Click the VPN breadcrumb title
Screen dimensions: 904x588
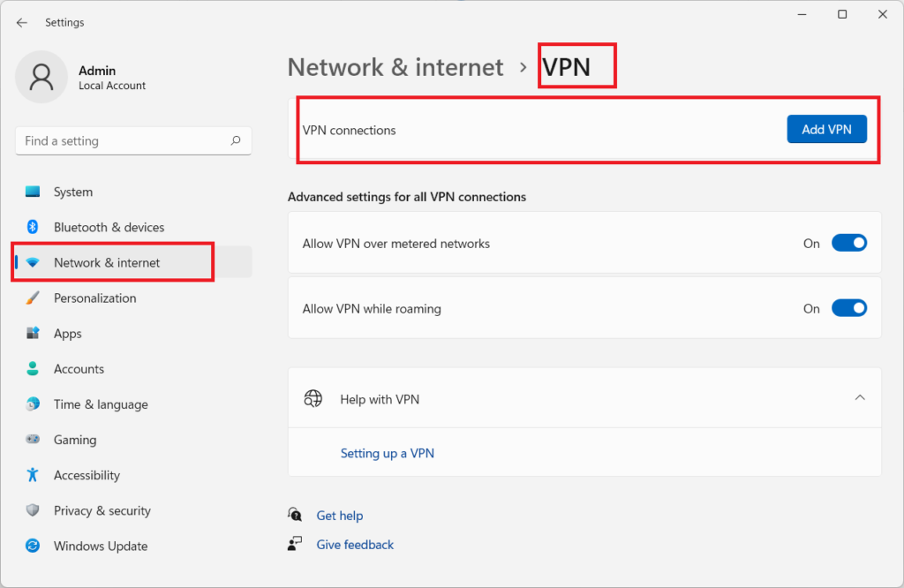coord(566,67)
